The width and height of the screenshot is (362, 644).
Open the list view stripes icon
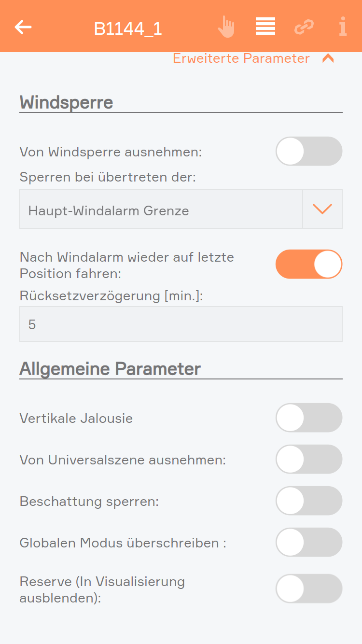click(x=265, y=27)
